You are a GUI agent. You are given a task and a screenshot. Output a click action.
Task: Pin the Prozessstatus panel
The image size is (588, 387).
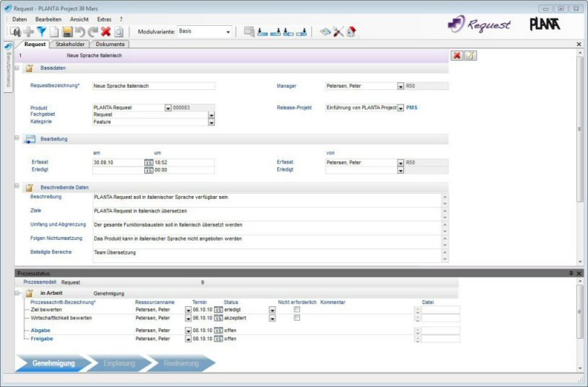point(571,273)
